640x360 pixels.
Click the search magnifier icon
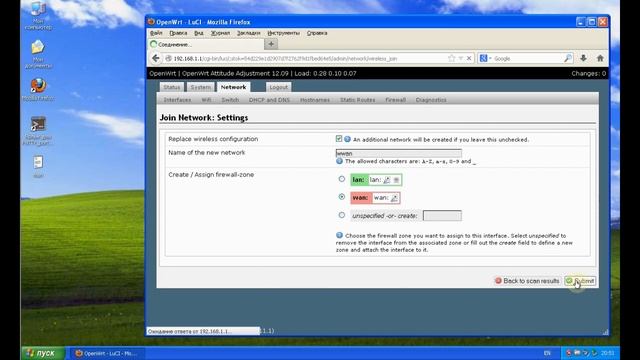click(x=568, y=58)
